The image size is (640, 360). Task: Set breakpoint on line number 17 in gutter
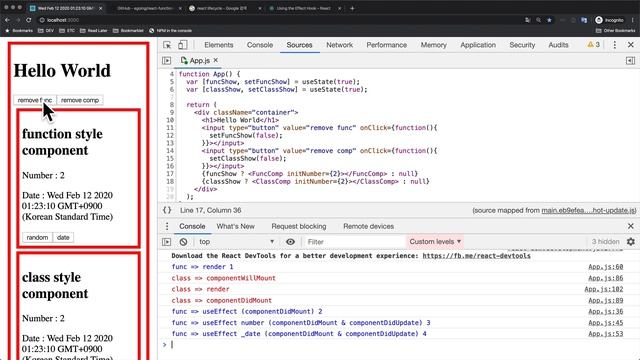(170, 173)
